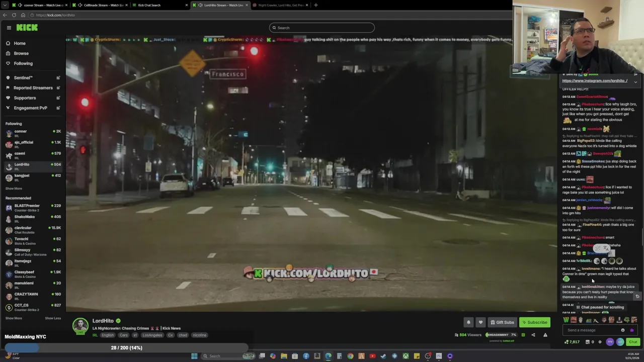Close the Kick Chat Search tab

187,5
